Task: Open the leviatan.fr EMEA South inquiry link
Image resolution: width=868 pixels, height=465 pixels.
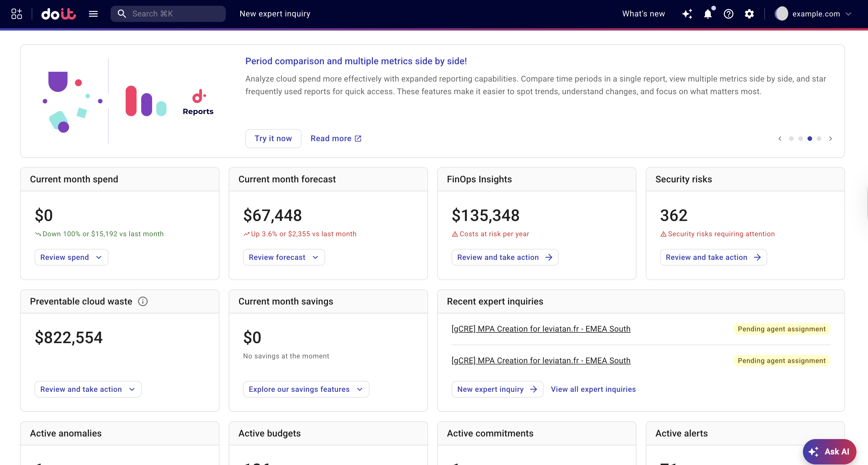Action: [541, 329]
